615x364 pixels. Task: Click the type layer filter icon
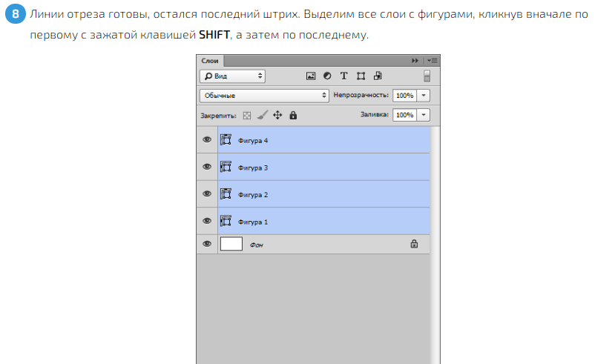[x=343, y=76]
